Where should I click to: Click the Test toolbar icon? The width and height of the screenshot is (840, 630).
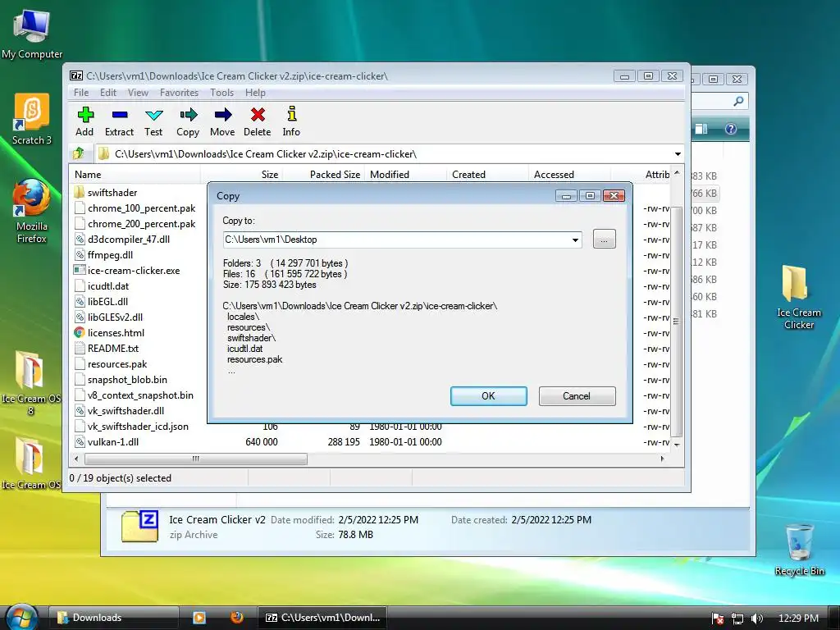(153, 121)
